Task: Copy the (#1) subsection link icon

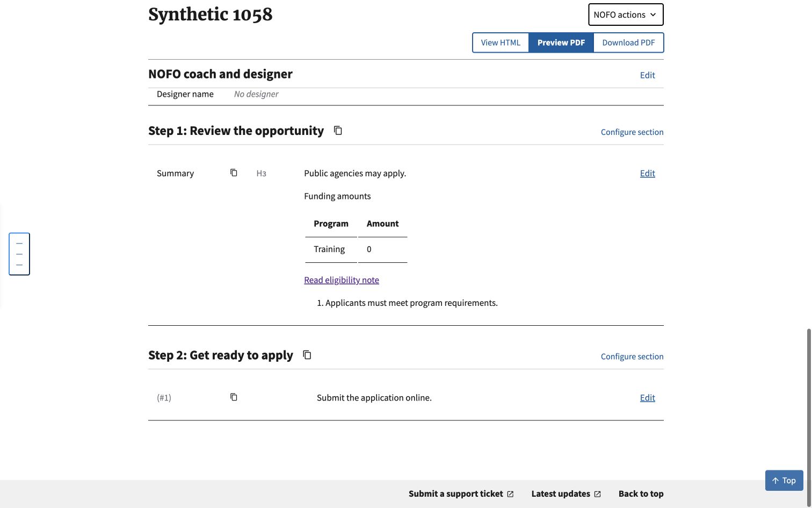Action: (x=234, y=397)
